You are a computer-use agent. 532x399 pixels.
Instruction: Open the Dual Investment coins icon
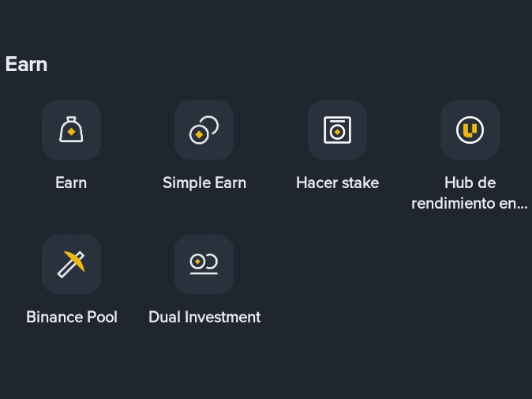pyautogui.click(x=204, y=264)
